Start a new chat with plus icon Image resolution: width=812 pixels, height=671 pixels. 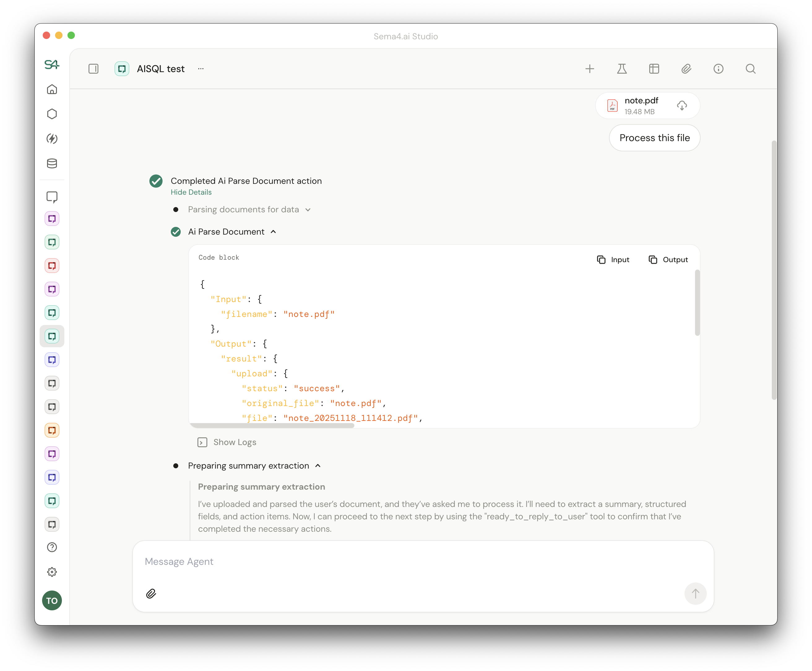point(590,69)
